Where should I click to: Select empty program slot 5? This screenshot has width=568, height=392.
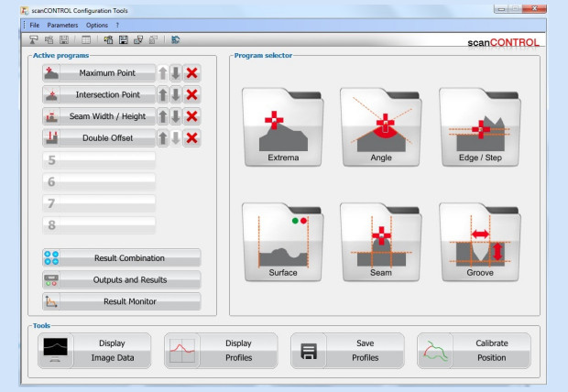99,160
